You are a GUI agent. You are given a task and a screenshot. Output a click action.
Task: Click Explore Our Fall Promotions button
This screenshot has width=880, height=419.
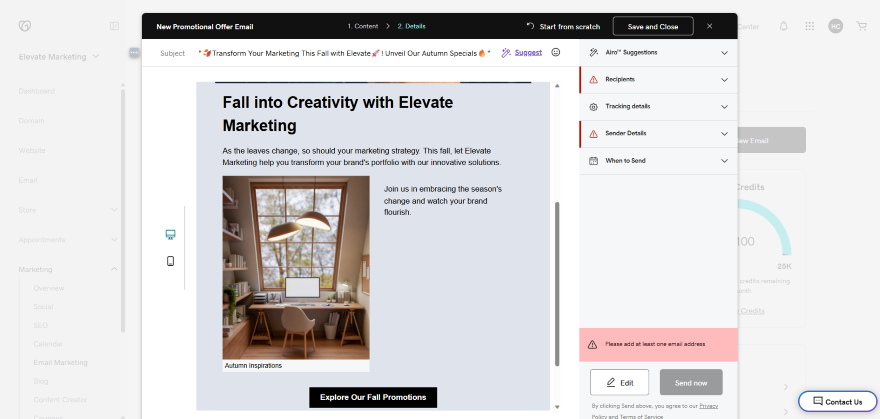373,397
